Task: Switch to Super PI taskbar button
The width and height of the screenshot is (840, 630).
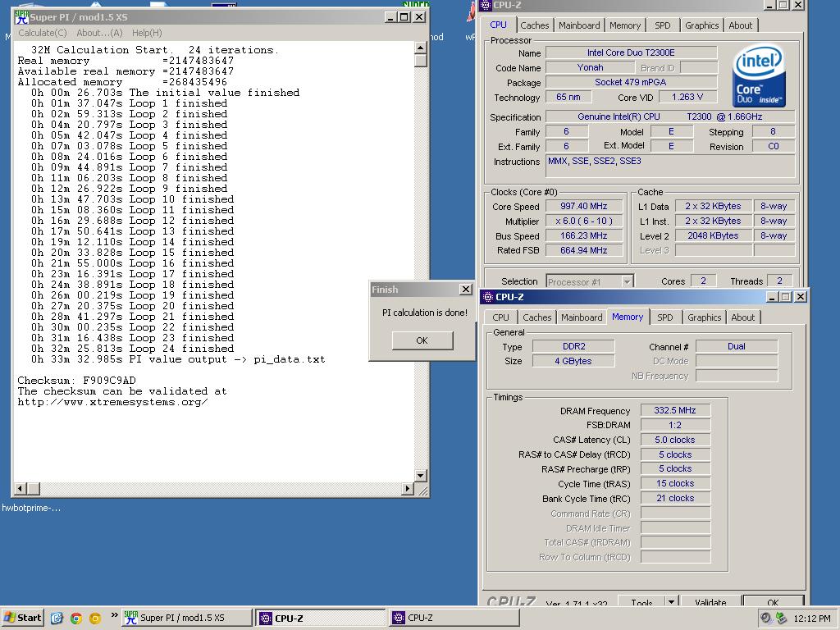Action: click(187, 618)
